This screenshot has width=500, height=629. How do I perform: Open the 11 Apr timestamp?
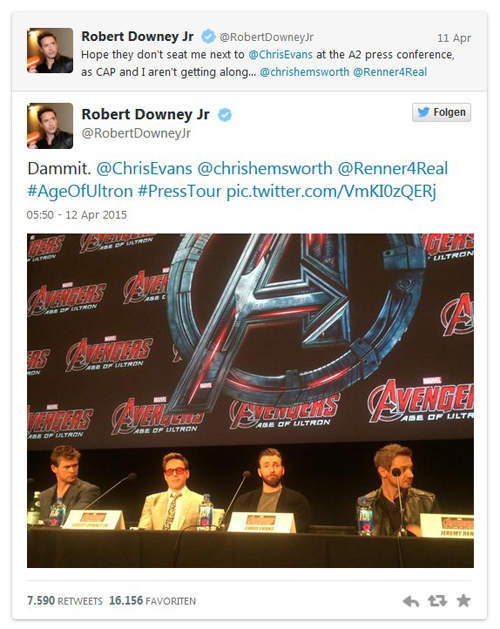pos(454,38)
